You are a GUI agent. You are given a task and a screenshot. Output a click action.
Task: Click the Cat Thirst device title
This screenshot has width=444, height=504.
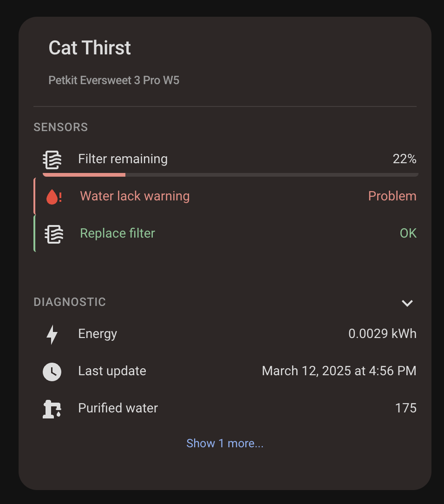tap(90, 48)
